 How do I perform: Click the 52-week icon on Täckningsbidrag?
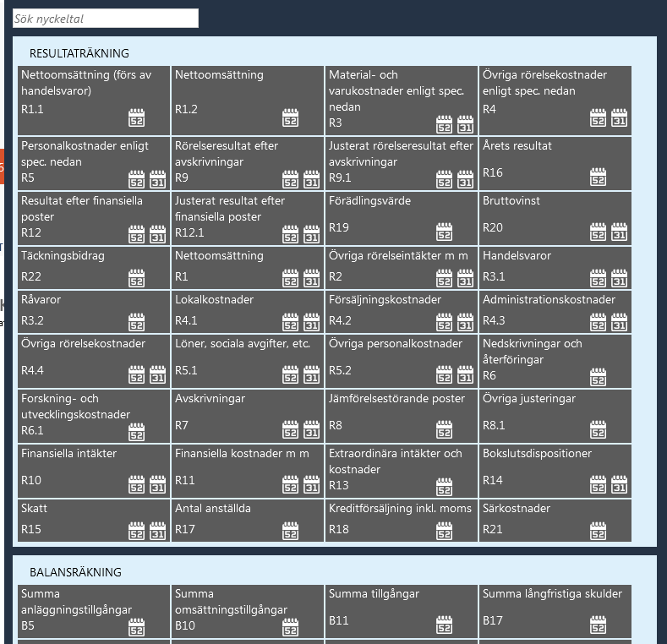137,278
